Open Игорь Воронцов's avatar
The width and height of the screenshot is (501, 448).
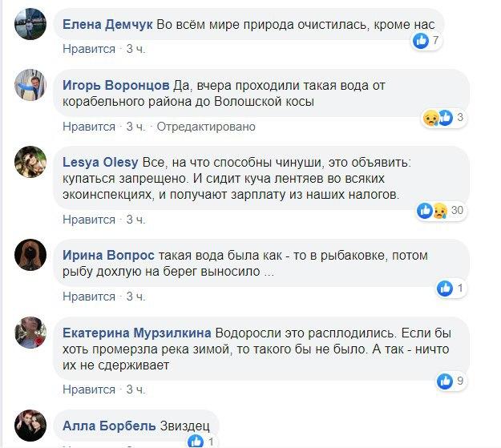(x=31, y=86)
